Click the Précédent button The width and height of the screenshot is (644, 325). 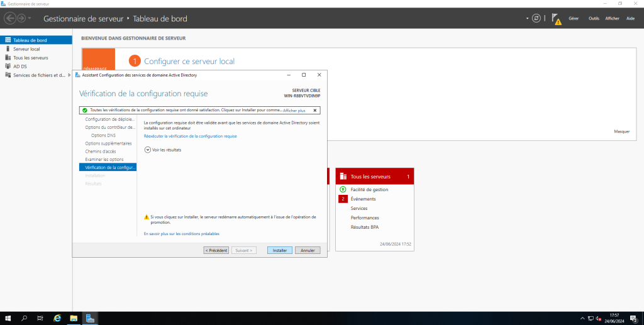(x=216, y=250)
